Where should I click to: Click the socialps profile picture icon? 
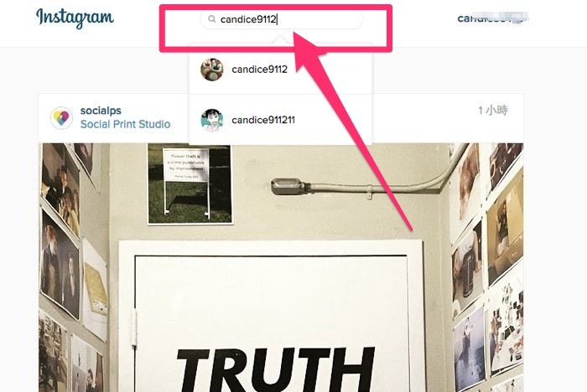[x=61, y=118]
